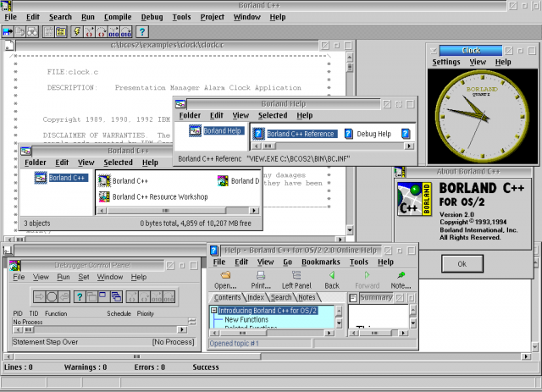Viewport: 542px width, 392px height.
Task: Switch to the Contents tab in Online Help
Action: coord(227,297)
